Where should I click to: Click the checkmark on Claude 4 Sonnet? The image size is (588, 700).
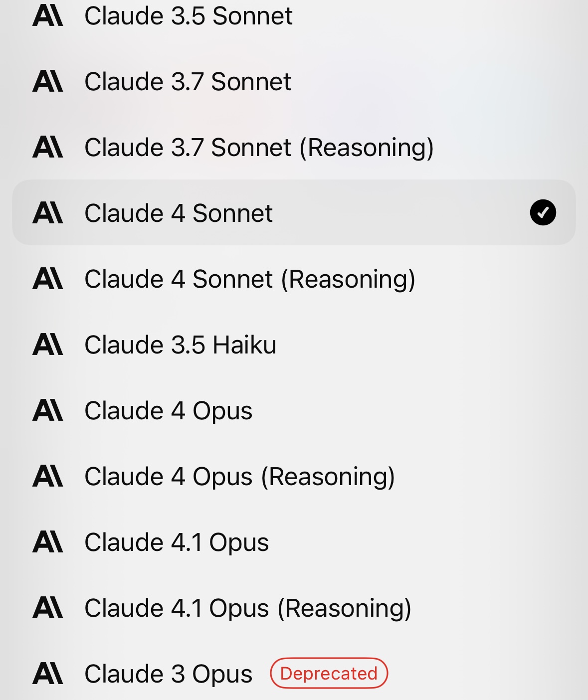(543, 212)
